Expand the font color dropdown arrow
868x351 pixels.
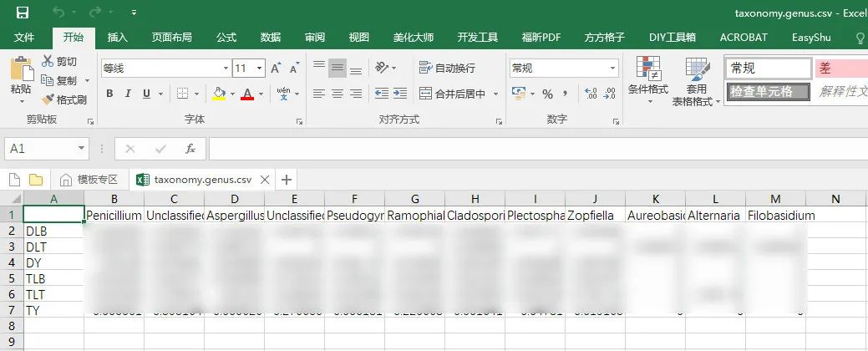pyautogui.click(x=260, y=94)
